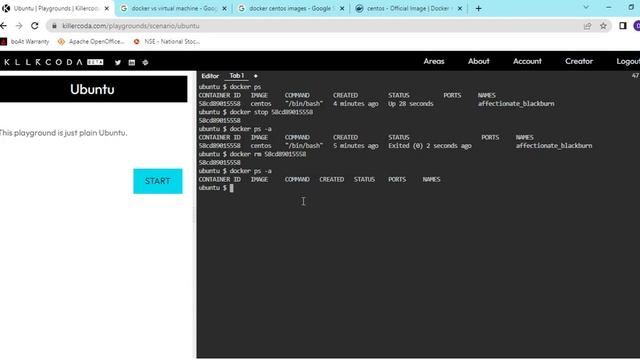This screenshot has width=640, height=360.
Task: Go back with the browser back arrow
Action: (x=4, y=26)
